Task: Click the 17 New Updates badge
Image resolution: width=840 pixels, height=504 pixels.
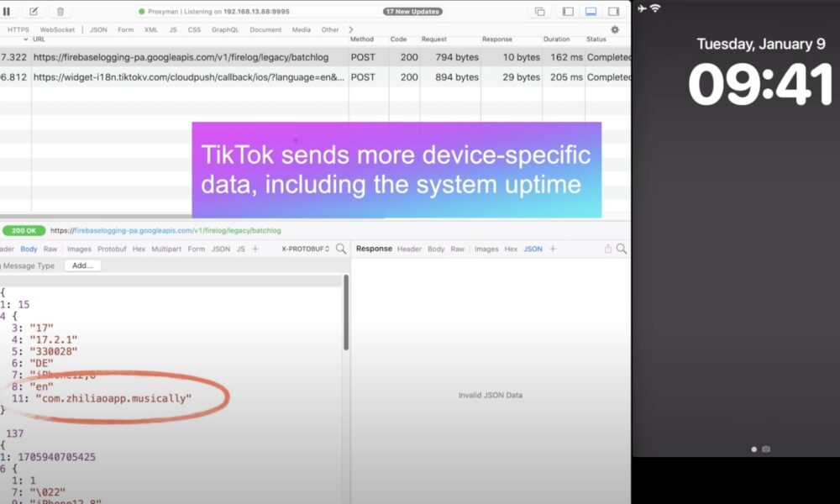Action: pos(412,11)
